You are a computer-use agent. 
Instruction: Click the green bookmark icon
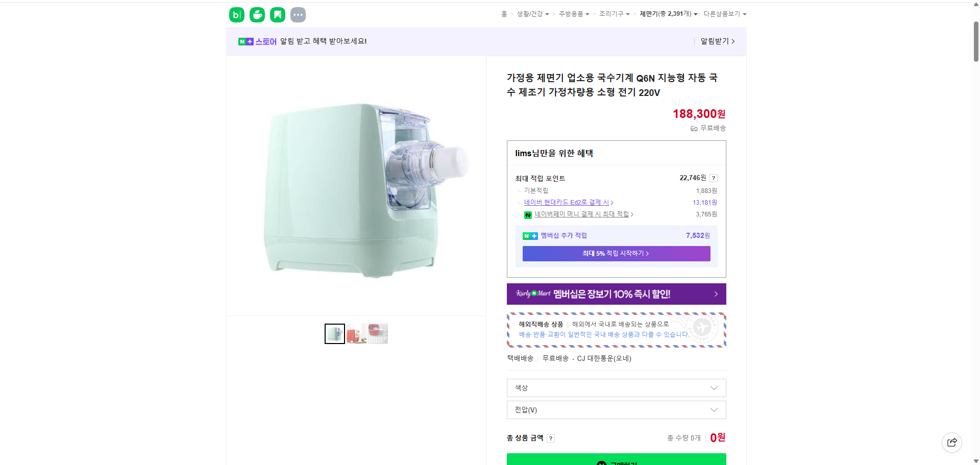point(277,14)
